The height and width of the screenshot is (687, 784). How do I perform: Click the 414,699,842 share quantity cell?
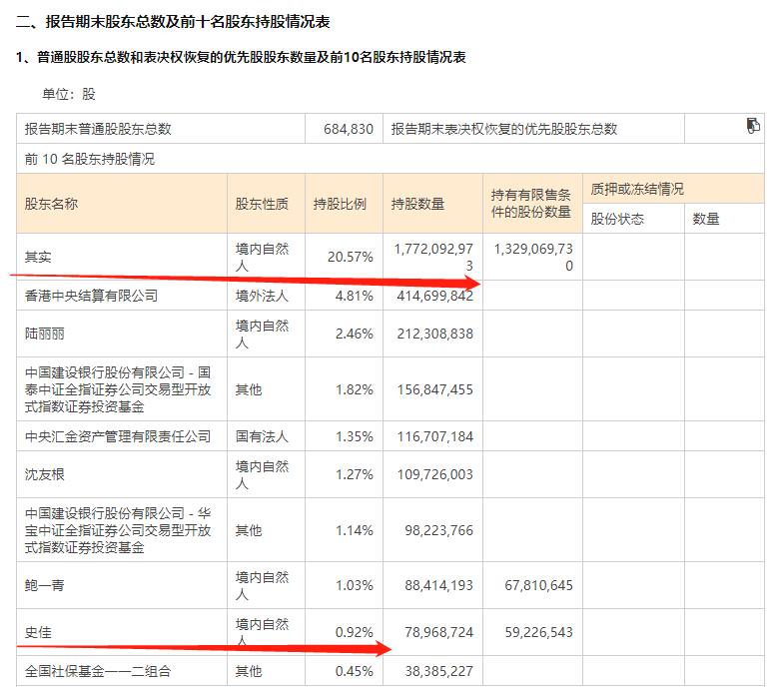click(433, 296)
